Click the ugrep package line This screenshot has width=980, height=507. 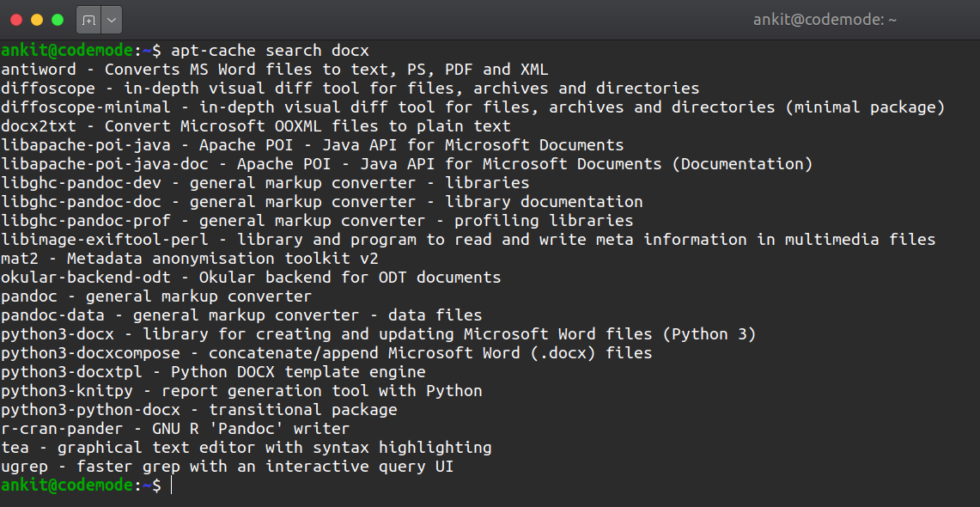pos(227,467)
